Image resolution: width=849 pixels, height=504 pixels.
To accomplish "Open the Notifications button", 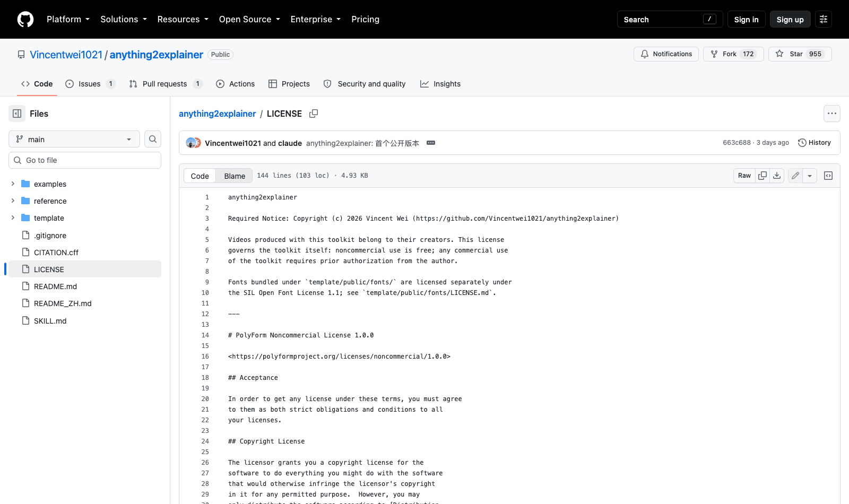I will click(666, 54).
